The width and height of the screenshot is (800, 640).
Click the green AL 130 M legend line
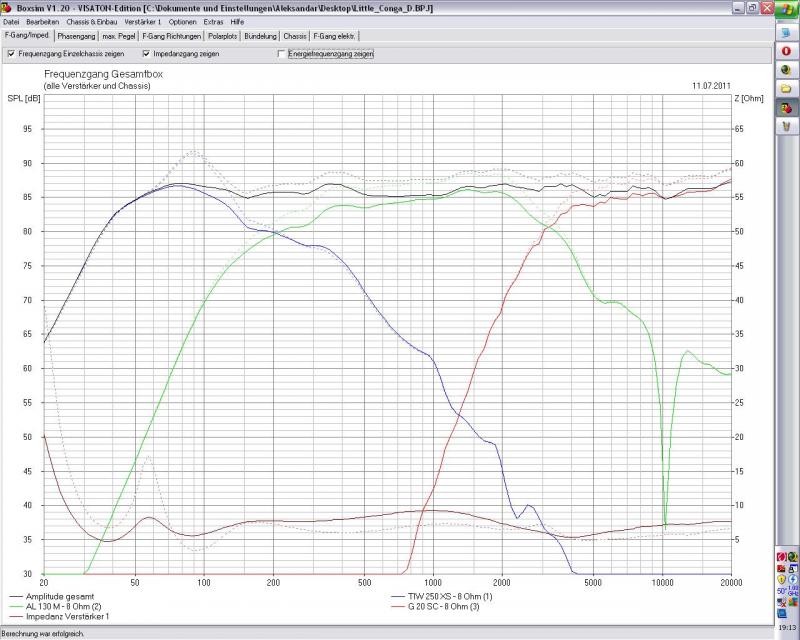14,607
